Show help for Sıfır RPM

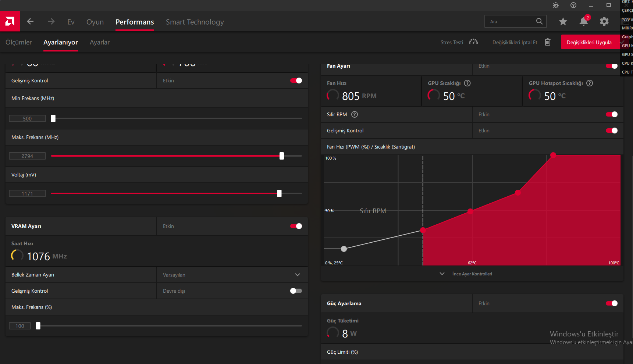355,114
